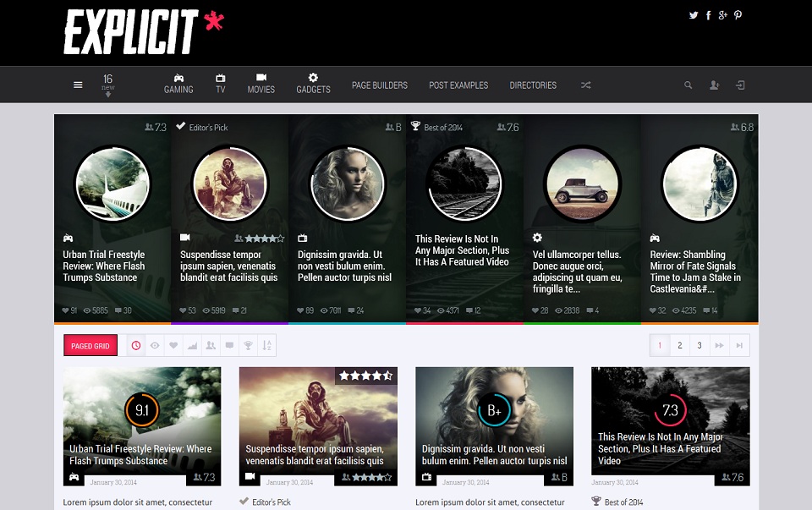
Task: Click the Paged Grid button
Action: (91, 346)
